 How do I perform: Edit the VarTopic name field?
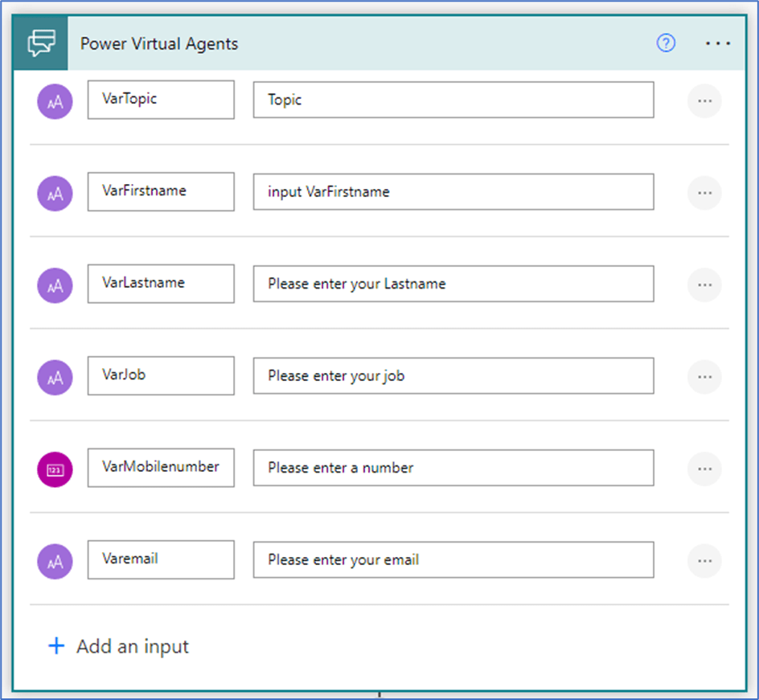tap(161, 100)
